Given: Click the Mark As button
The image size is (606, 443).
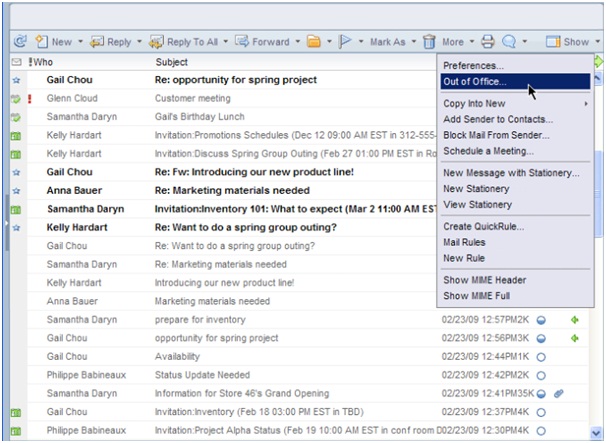Looking at the screenshot, I should 388,42.
